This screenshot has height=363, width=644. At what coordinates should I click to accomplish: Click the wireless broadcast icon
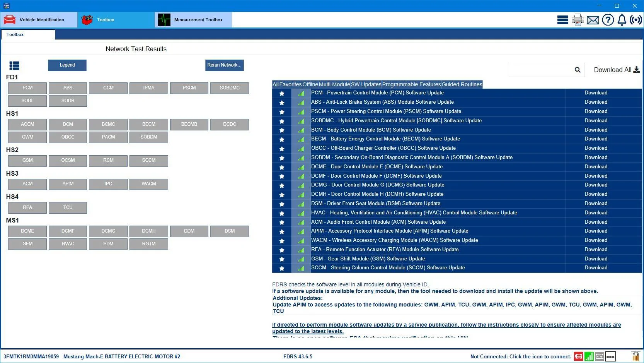coord(636,20)
